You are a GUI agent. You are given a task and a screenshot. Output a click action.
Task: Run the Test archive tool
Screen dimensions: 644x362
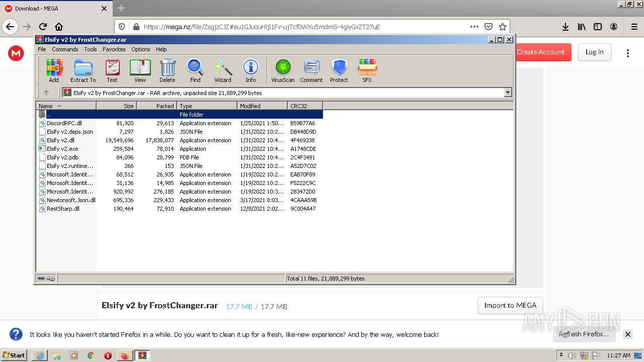[112, 70]
